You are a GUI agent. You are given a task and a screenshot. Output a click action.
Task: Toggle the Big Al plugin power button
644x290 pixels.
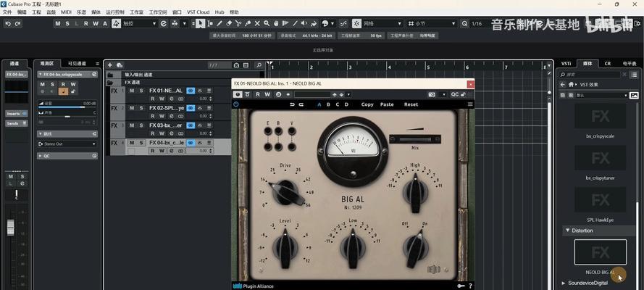(236, 104)
